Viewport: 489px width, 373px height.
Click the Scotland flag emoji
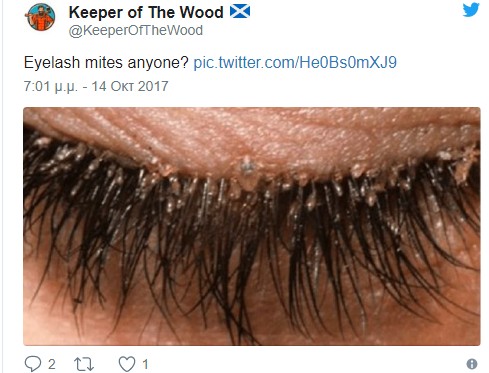240,12
